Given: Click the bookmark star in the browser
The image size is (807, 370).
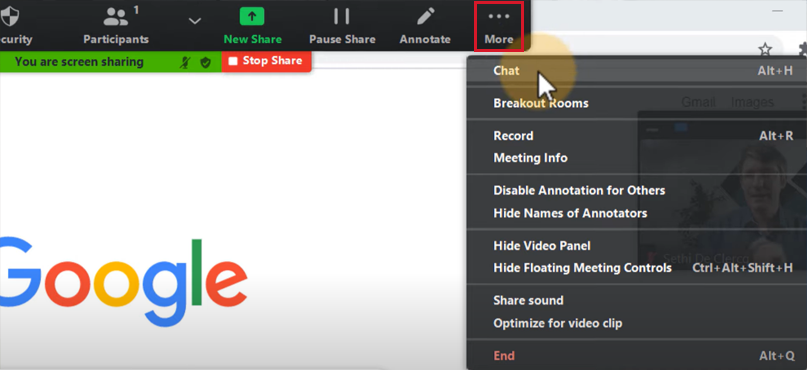Looking at the screenshot, I should click(765, 49).
